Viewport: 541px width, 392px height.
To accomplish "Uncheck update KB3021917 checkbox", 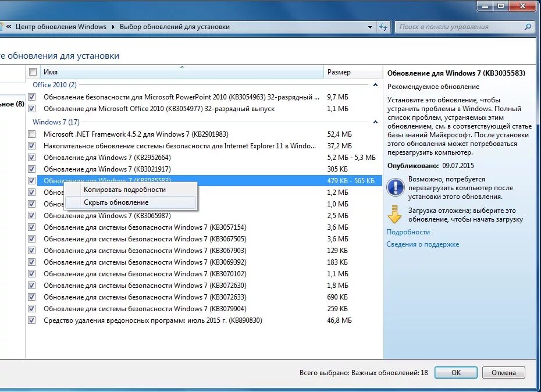I will (32, 169).
